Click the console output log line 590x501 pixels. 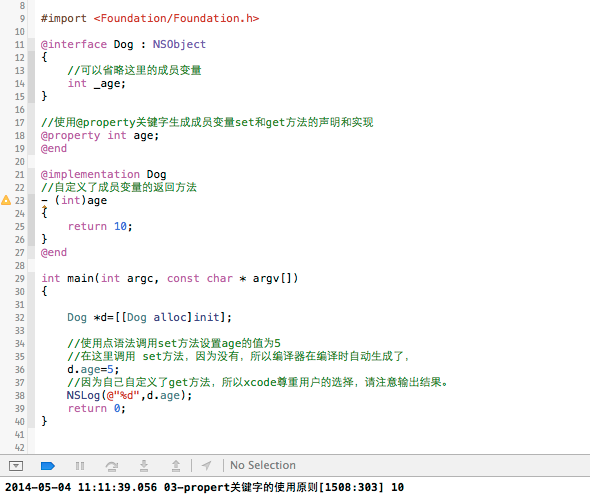click(204, 487)
